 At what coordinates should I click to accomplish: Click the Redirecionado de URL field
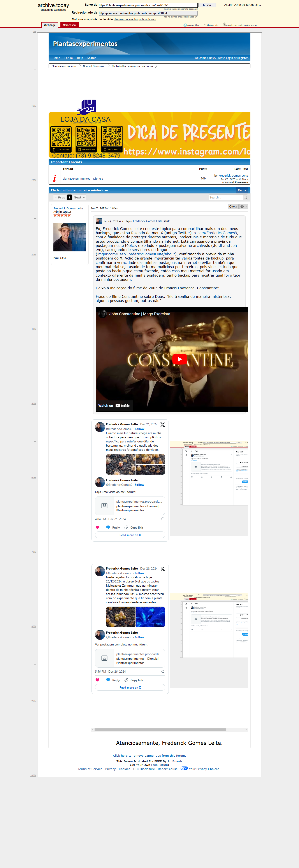point(148,13)
